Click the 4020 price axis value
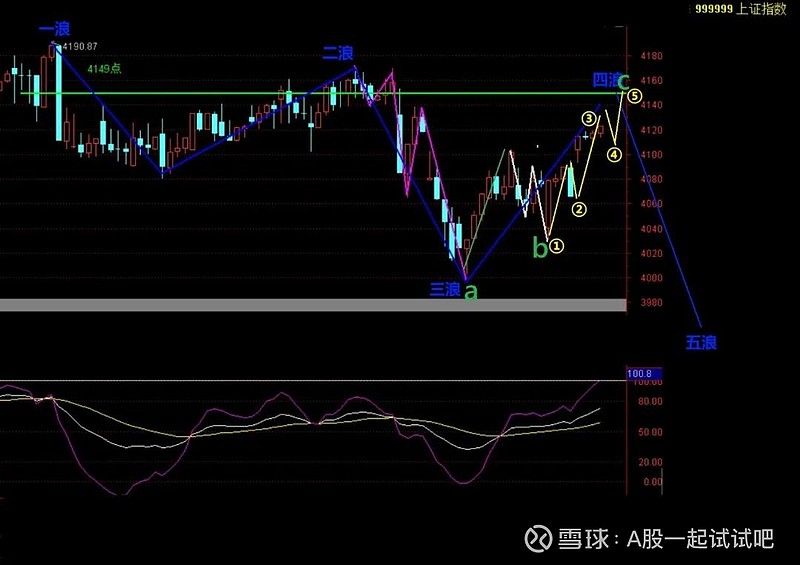This screenshot has width=800, height=565. click(652, 253)
